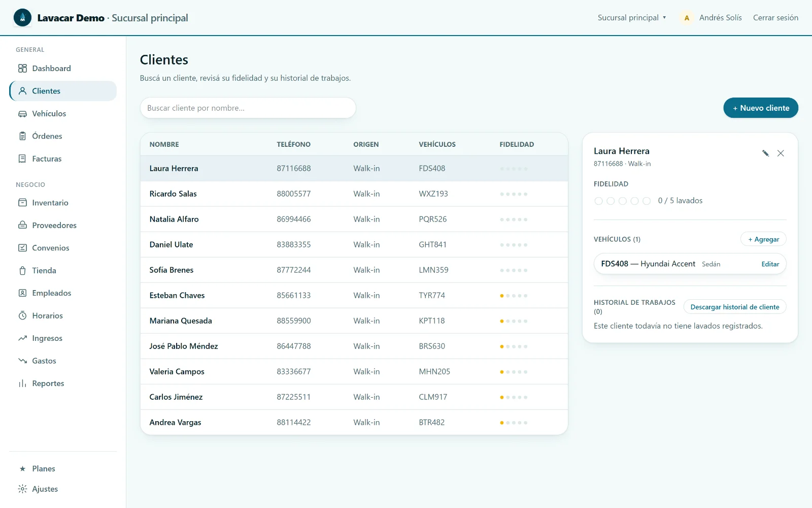Open Horarios clock icon
812x508 pixels.
coord(22,315)
